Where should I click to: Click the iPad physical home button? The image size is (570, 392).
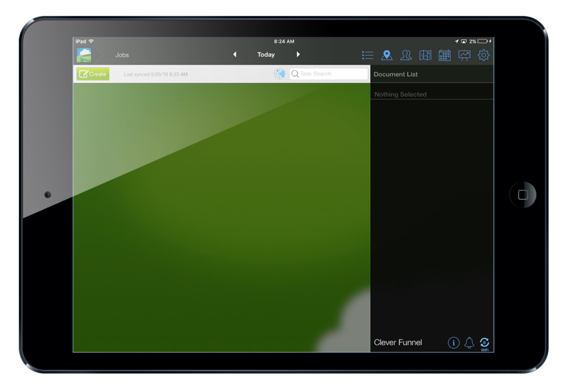coord(523,195)
